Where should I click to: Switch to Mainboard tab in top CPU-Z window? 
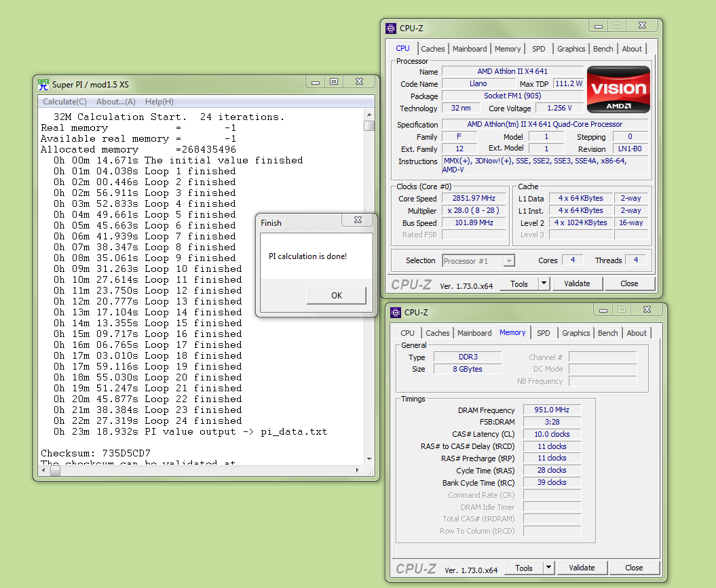(x=470, y=49)
